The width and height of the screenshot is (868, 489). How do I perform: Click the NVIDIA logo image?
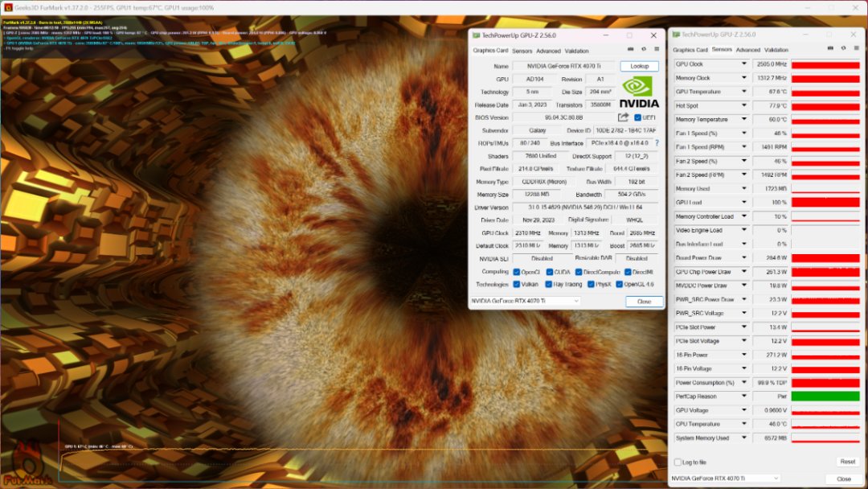[639, 92]
